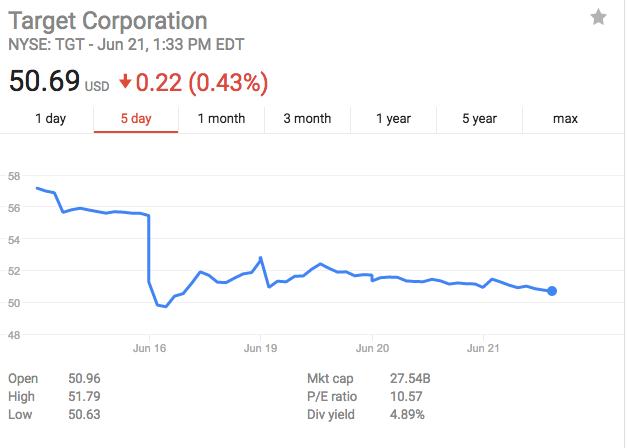Click the Jun 16 date label
The width and height of the screenshot is (627, 448).
point(149,348)
